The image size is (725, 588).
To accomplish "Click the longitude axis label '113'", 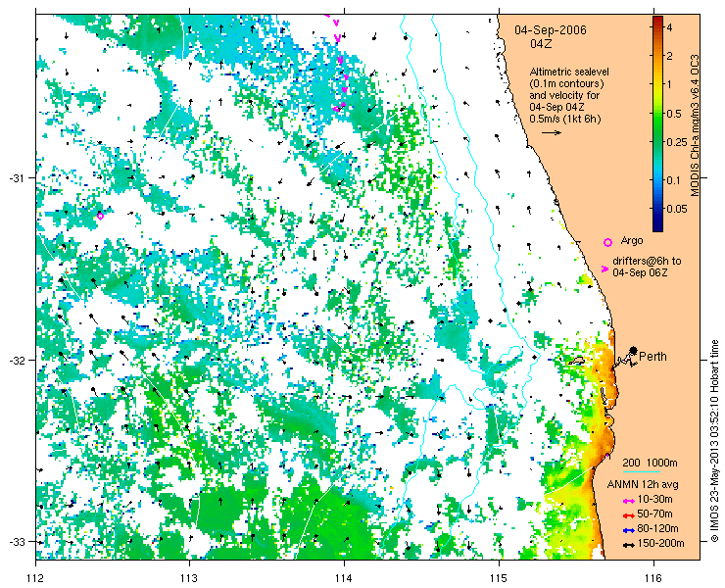I will pos(189,578).
